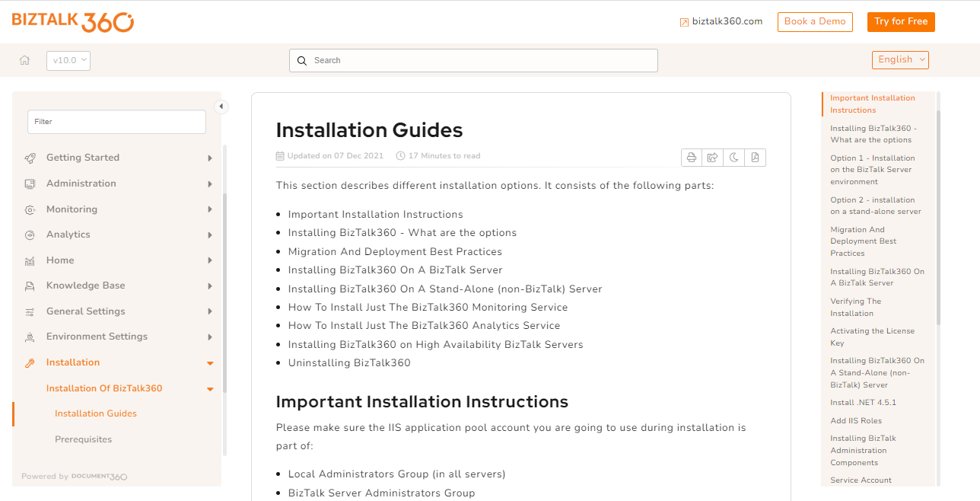
Task: Collapse the Installation Of BizTalk360 arrow
Action: (210, 389)
